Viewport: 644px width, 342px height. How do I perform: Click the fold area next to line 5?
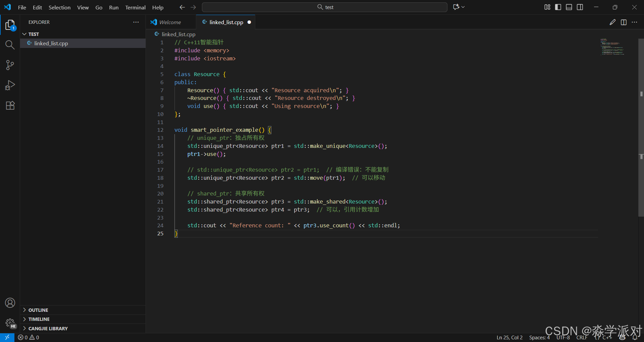169,74
